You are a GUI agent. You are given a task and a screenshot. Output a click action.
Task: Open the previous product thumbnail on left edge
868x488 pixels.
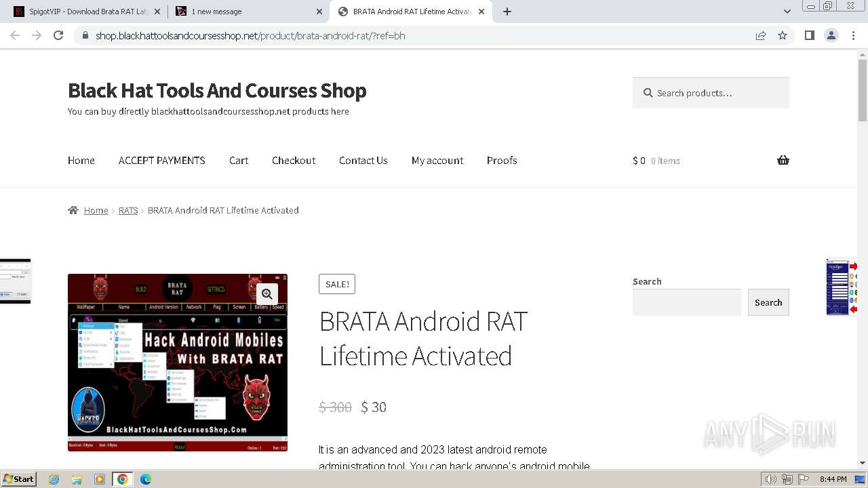15,281
